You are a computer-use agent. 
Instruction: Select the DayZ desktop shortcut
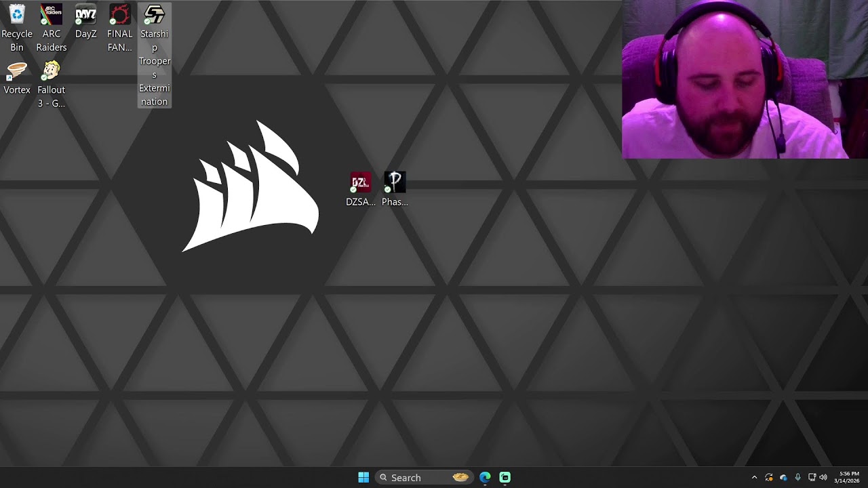click(85, 22)
